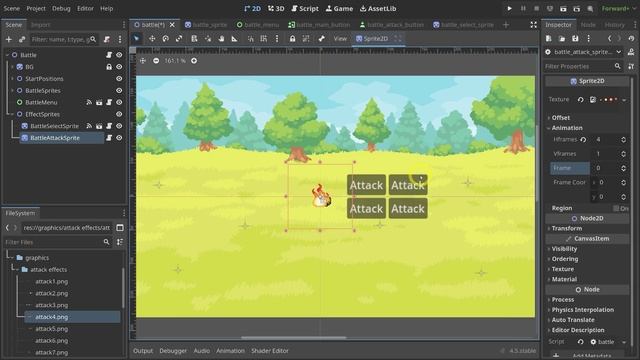The image size is (640, 360).
Task: Select the Ruler Mode tool
Action: point(234,38)
